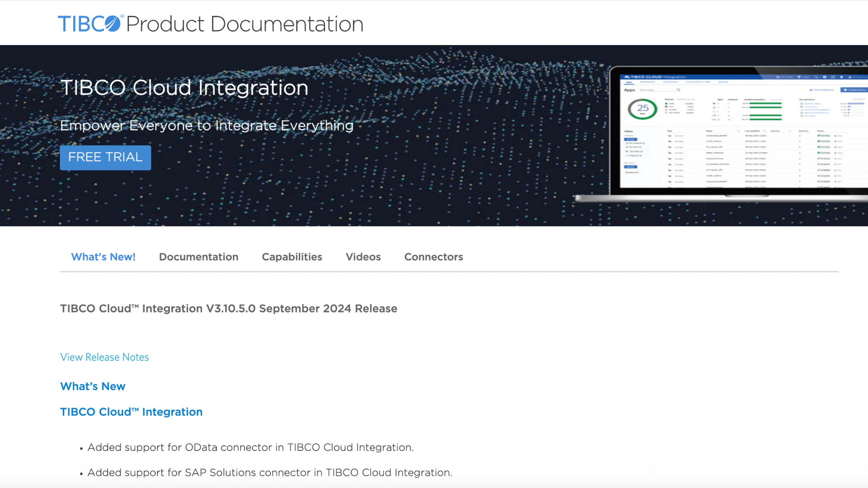Image resolution: width=868 pixels, height=488 pixels.
Task: Open the Connectors tab
Action: [433, 257]
